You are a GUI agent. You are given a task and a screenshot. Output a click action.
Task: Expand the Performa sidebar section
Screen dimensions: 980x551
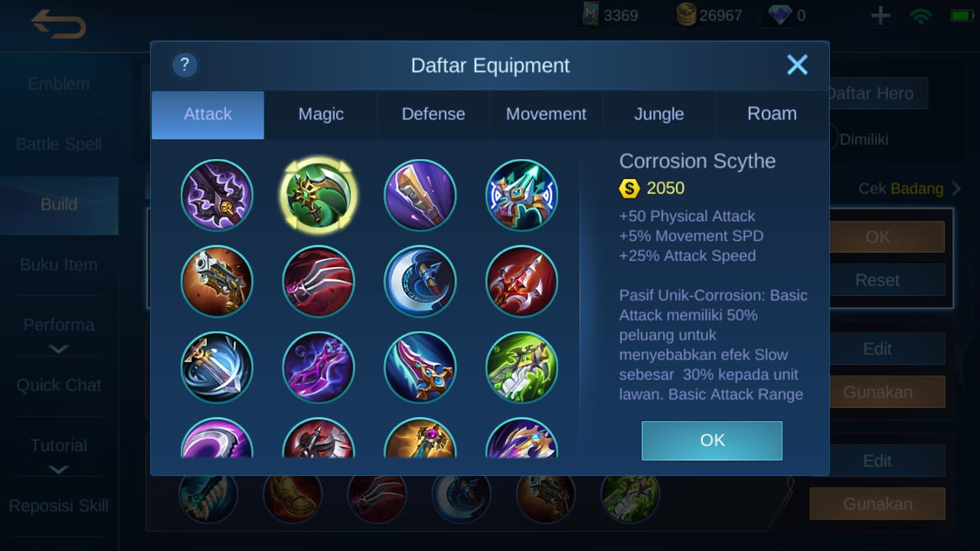(x=59, y=334)
